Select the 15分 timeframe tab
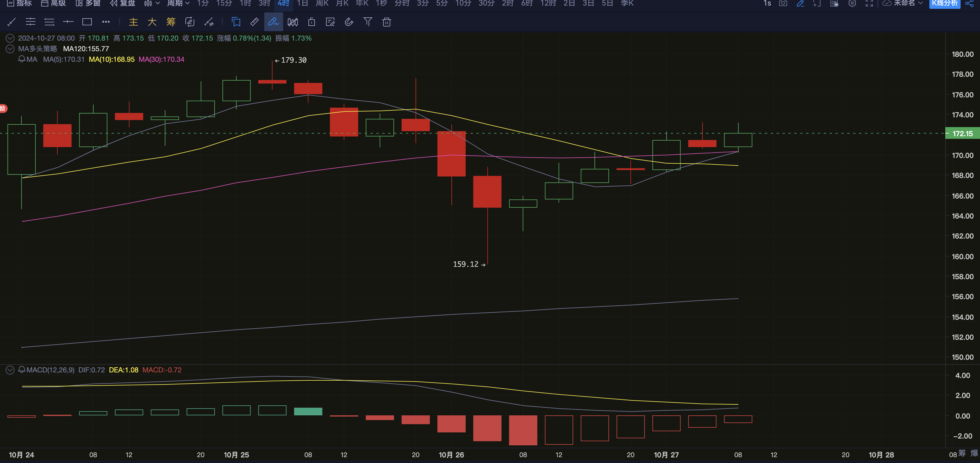Image resolution: width=980 pixels, height=463 pixels. [224, 4]
